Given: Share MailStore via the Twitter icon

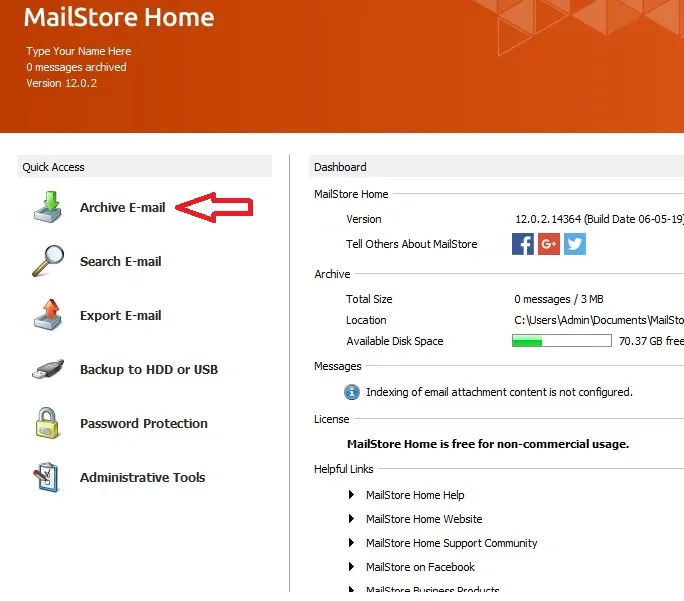Looking at the screenshot, I should click(575, 244).
